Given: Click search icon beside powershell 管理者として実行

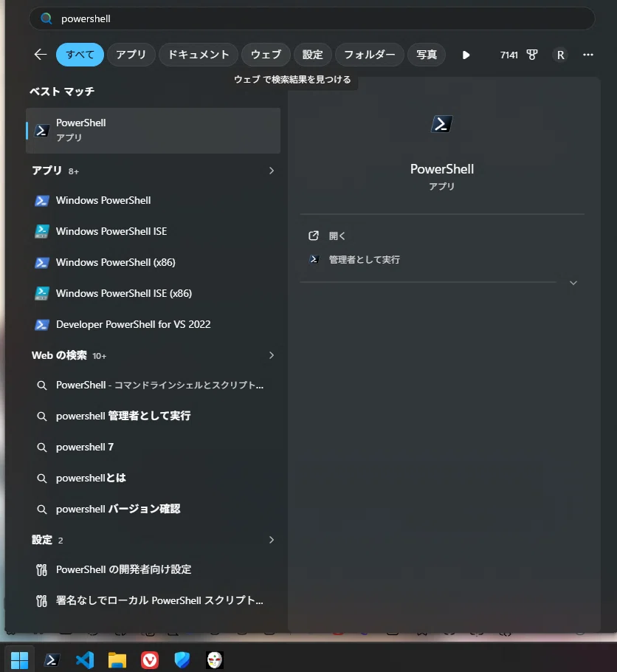Looking at the screenshot, I should [x=41, y=416].
